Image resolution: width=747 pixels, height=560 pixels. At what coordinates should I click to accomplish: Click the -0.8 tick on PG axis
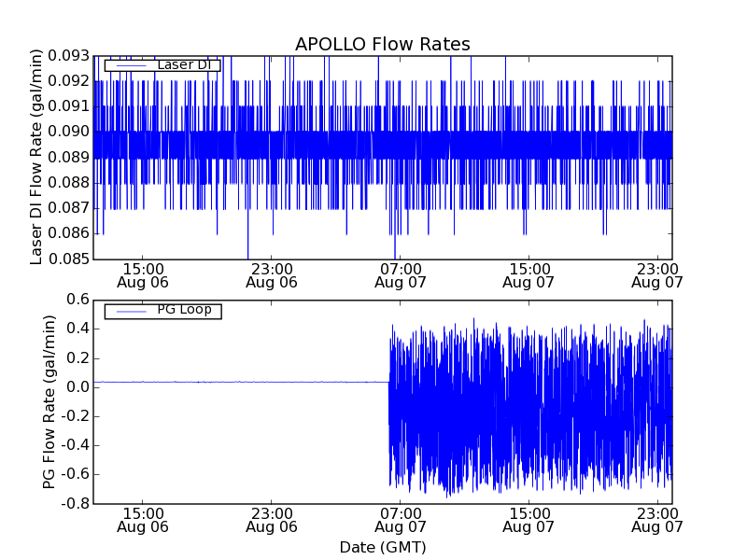tap(76, 503)
